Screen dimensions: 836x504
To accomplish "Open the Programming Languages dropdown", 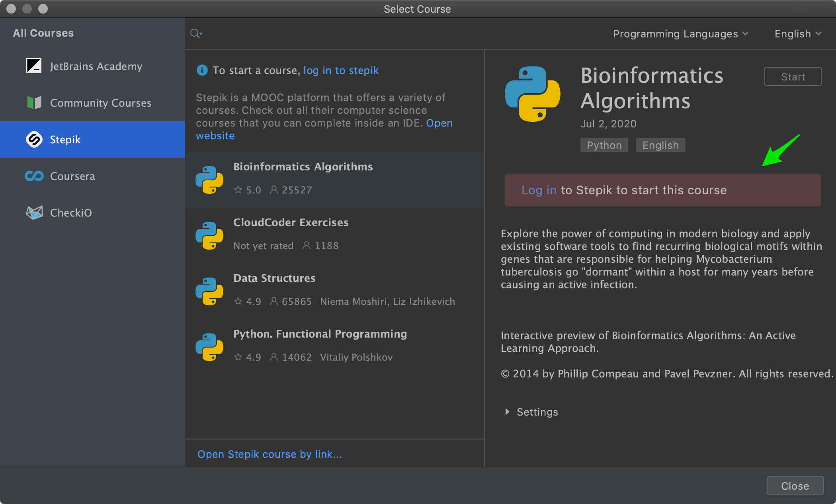I will (681, 34).
